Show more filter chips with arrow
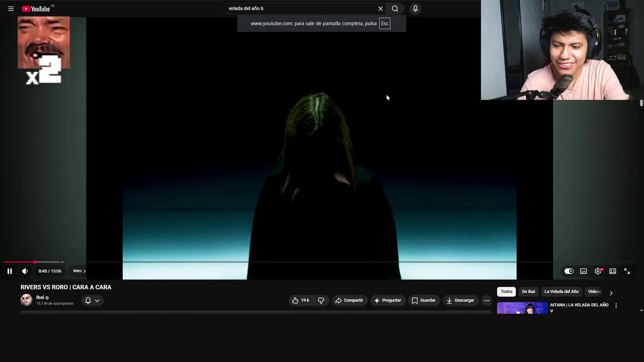The height and width of the screenshot is (362, 644). click(611, 293)
